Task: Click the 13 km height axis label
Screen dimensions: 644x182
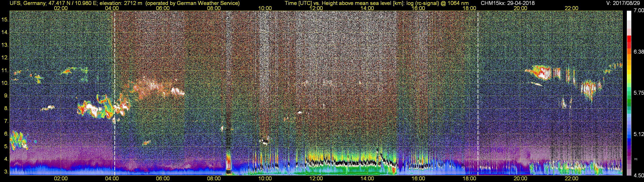Action: click(x=5, y=45)
